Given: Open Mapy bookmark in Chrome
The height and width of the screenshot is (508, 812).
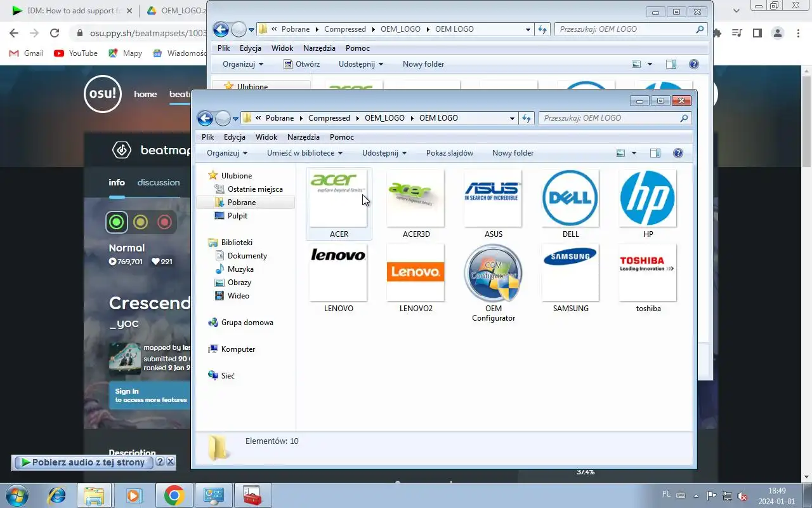Looking at the screenshot, I should pos(126,53).
